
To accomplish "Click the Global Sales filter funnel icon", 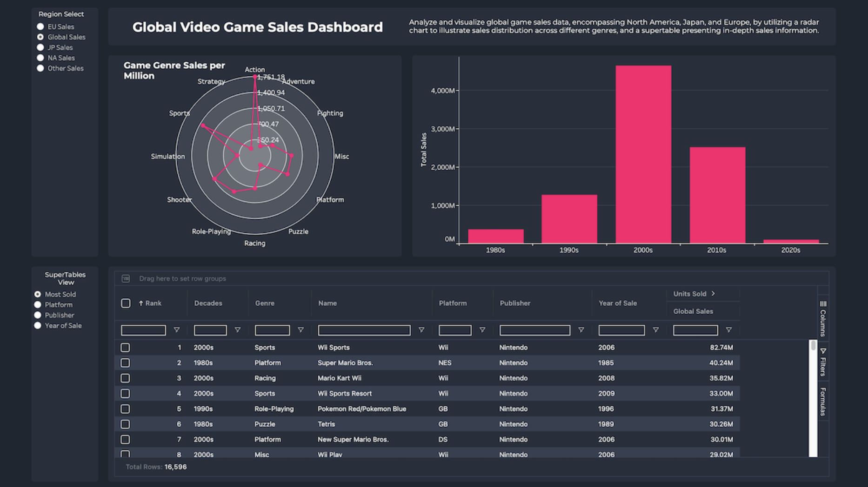I will [x=728, y=330].
